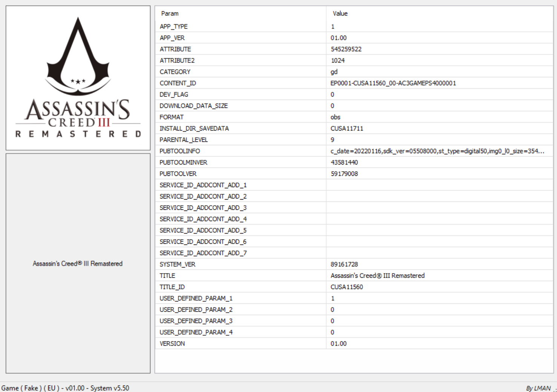This screenshot has height=392, width=557.
Task: Click the Value column header
Action: [340, 14]
